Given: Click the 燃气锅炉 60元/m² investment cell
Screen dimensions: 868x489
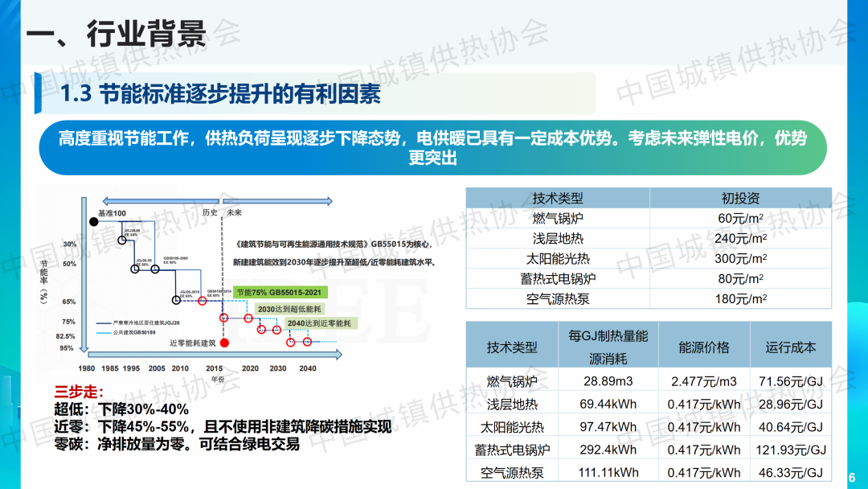Looking at the screenshot, I should pos(740,218).
